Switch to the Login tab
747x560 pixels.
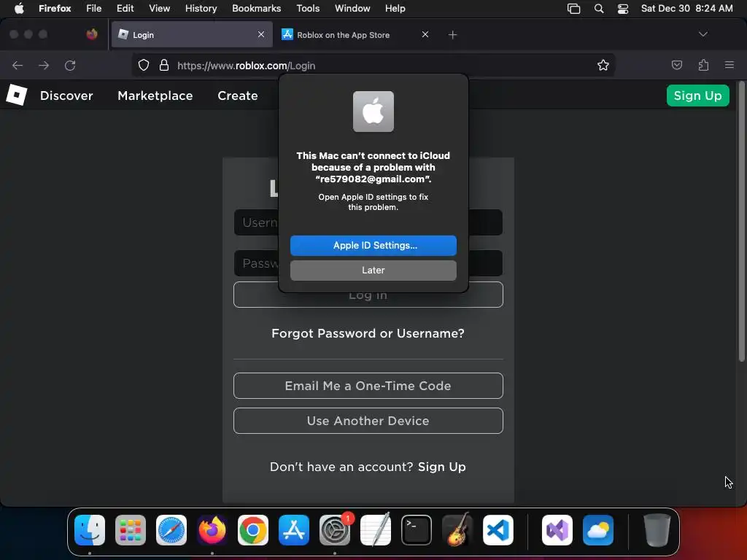click(192, 35)
